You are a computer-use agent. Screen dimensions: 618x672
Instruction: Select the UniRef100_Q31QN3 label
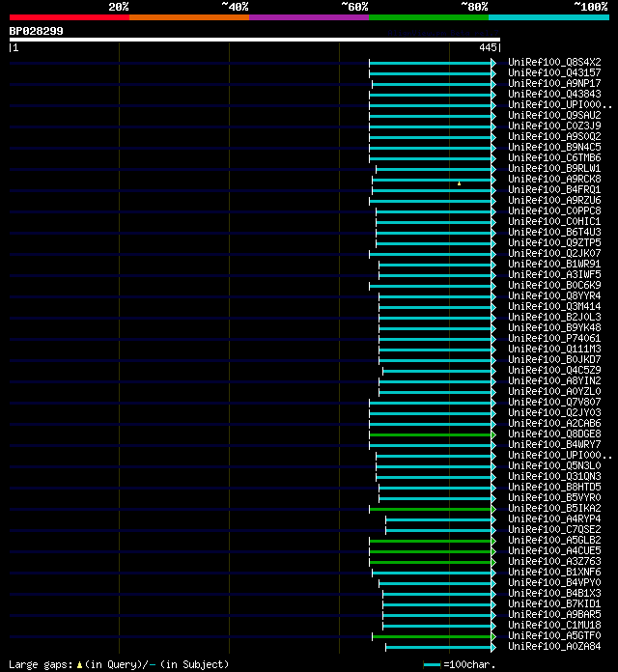click(x=554, y=476)
